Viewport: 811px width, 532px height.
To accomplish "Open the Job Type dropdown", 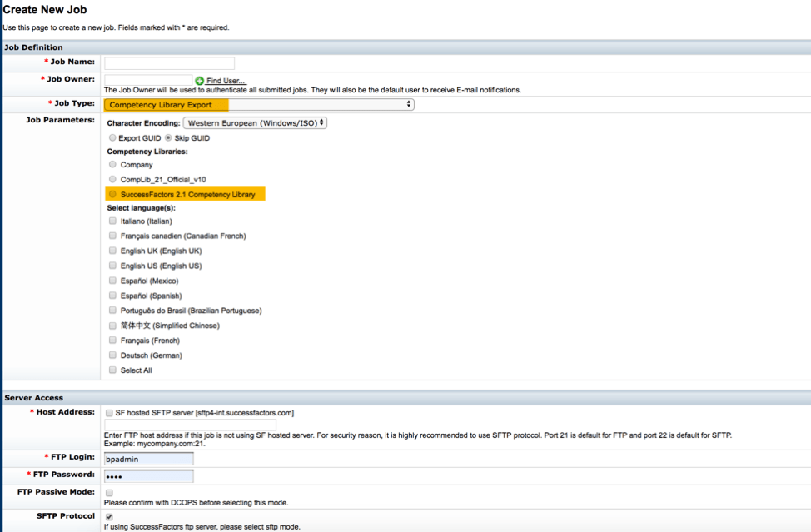I will click(259, 105).
